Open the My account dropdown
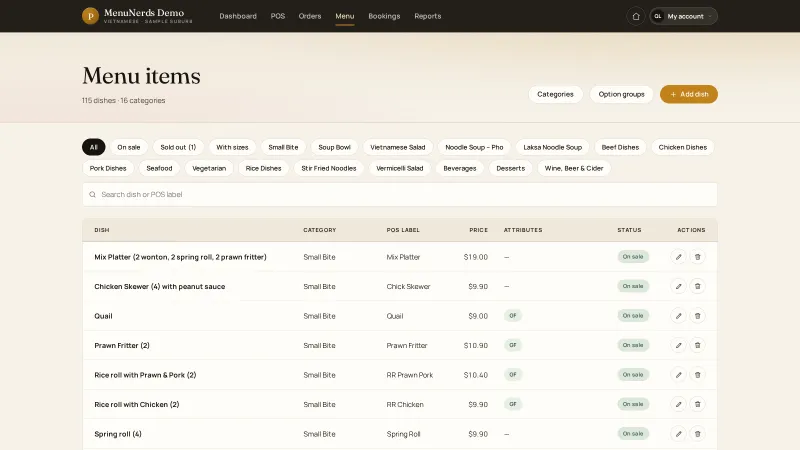Image resolution: width=800 pixels, height=450 pixels. tap(684, 16)
